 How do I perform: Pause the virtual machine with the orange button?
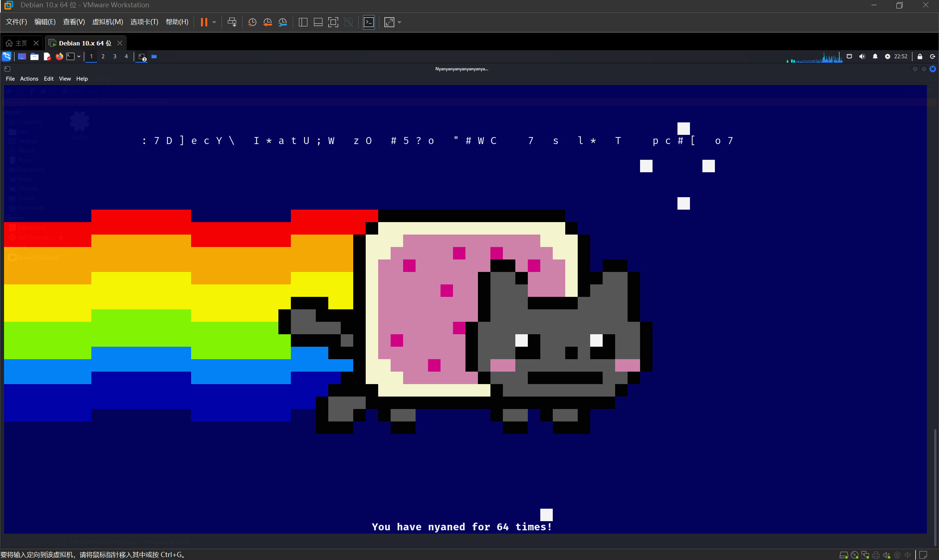point(204,22)
